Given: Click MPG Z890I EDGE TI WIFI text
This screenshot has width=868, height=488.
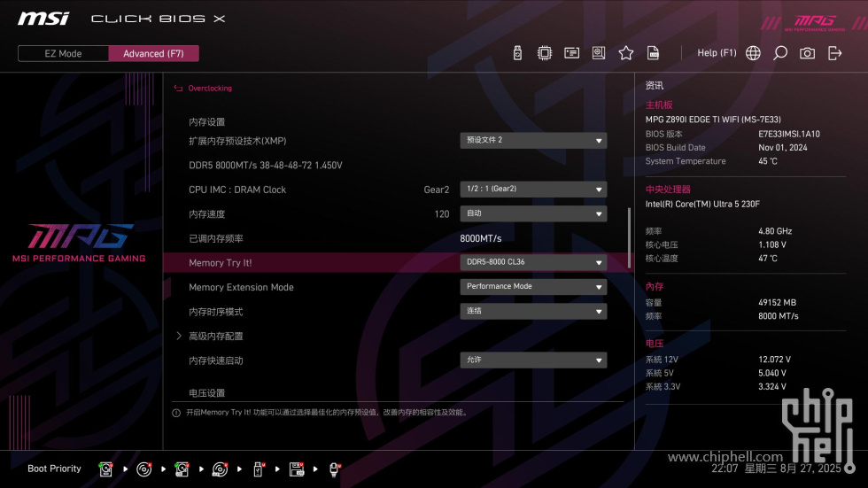Looking at the screenshot, I should tap(713, 120).
